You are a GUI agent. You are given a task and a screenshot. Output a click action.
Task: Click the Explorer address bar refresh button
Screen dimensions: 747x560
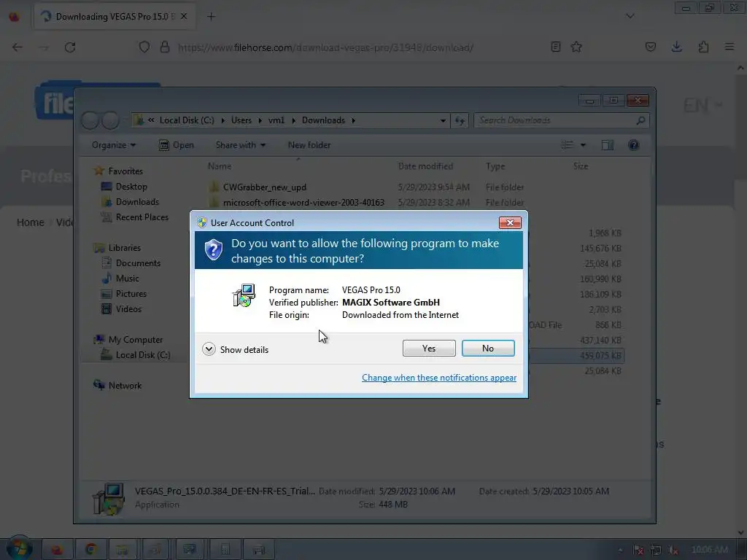click(x=460, y=120)
